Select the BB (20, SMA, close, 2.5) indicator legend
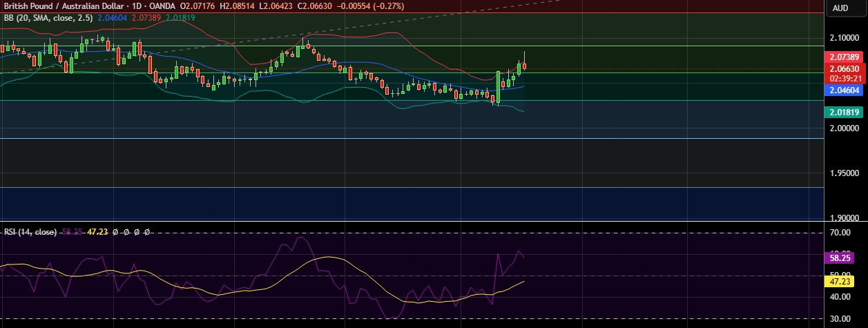The width and height of the screenshot is (868, 328). [48, 17]
